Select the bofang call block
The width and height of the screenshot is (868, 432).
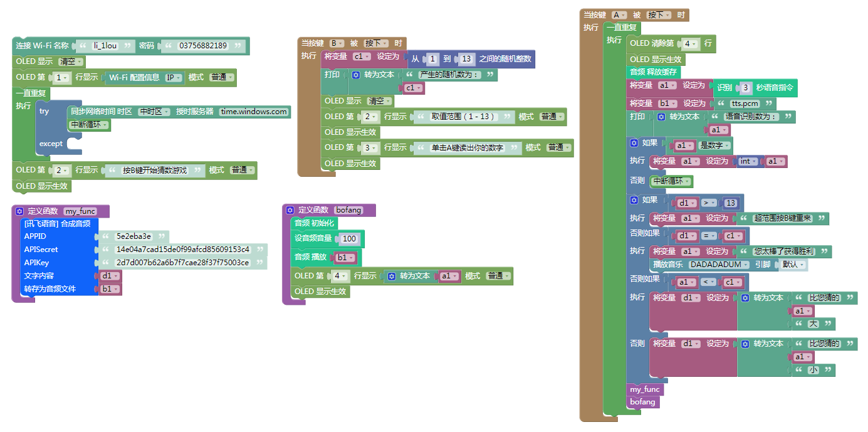tap(642, 402)
